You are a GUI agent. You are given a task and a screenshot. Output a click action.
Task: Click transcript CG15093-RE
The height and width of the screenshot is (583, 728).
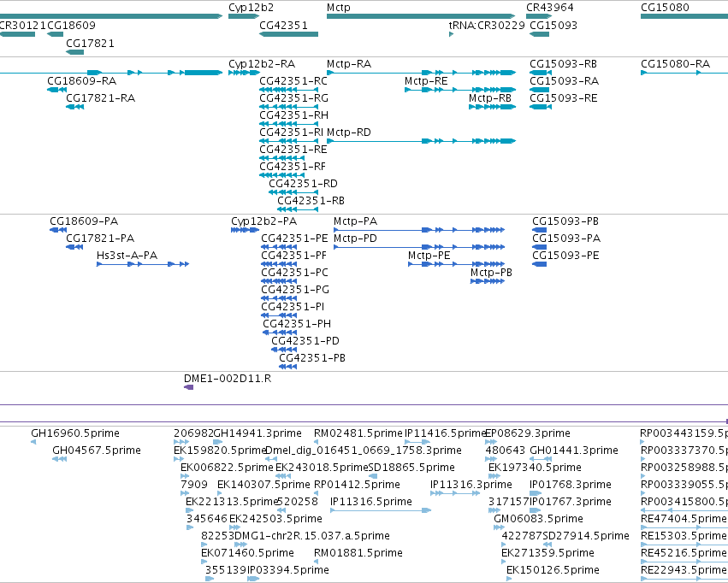point(564,98)
